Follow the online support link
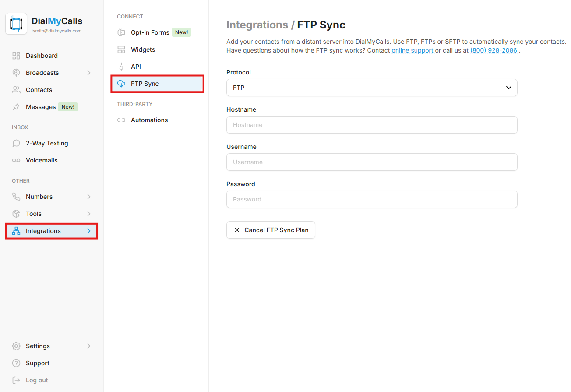The width and height of the screenshot is (571, 392). pos(412,50)
